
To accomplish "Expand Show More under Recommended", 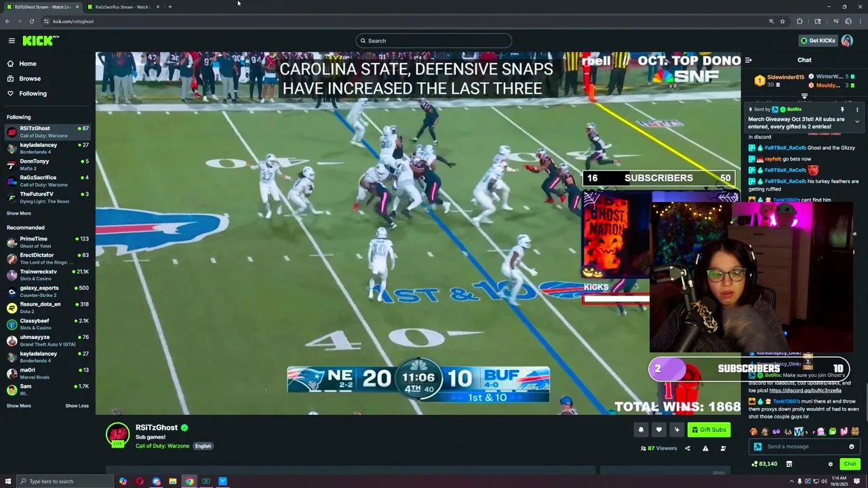I will (x=19, y=406).
